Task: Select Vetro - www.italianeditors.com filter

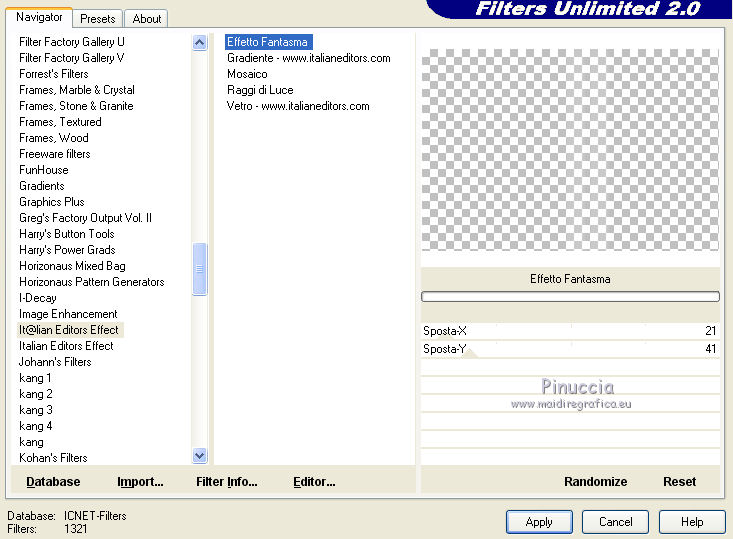Action: (298, 106)
